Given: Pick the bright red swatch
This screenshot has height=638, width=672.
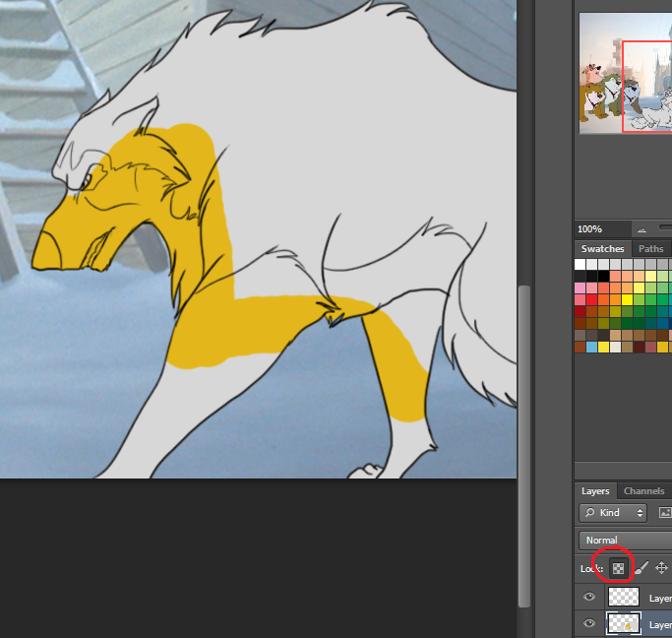Looking at the screenshot, I should tap(592, 299).
